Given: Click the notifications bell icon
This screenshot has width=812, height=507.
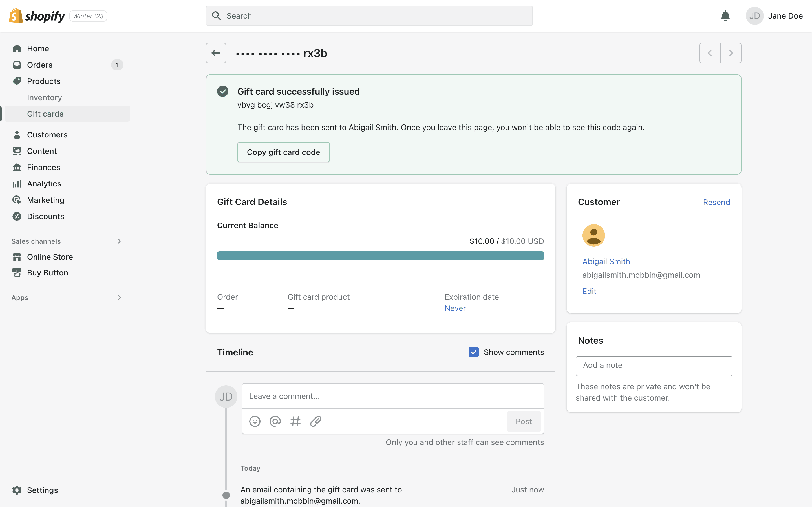Looking at the screenshot, I should [725, 16].
